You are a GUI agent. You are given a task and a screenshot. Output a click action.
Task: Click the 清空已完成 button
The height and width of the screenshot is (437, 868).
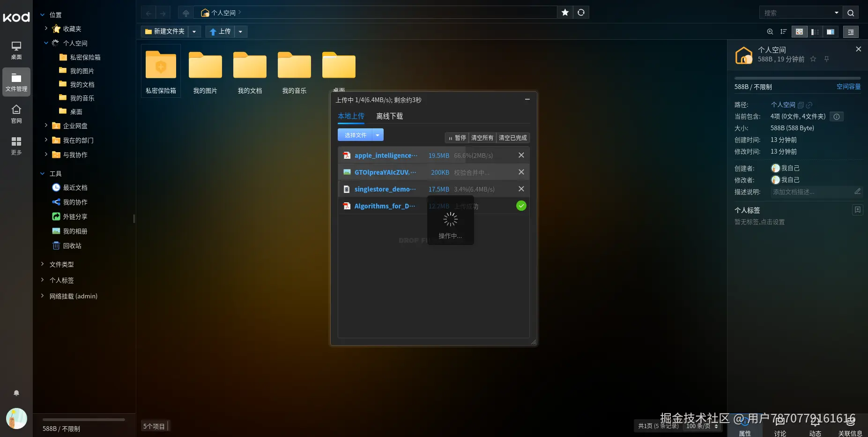tap(513, 138)
